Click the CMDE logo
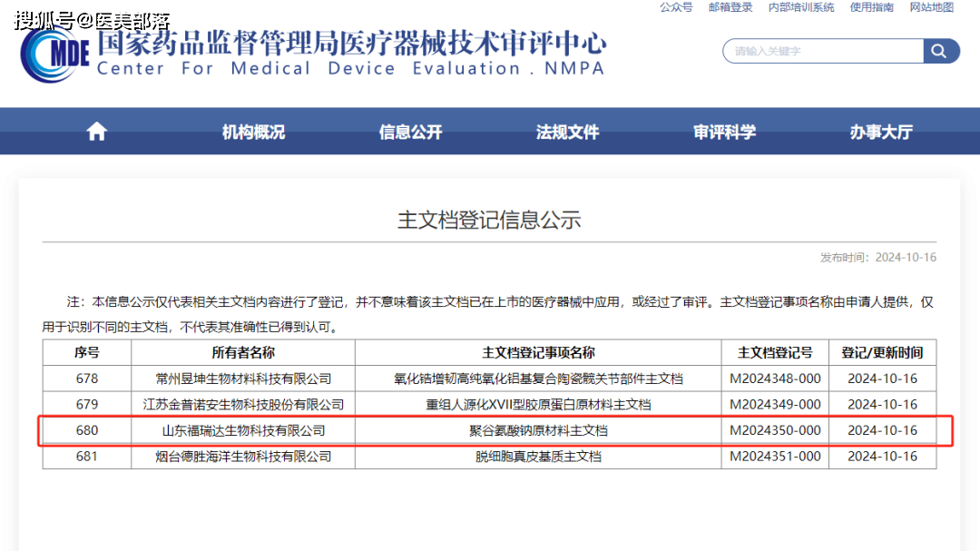The image size is (980, 551). (56, 56)
